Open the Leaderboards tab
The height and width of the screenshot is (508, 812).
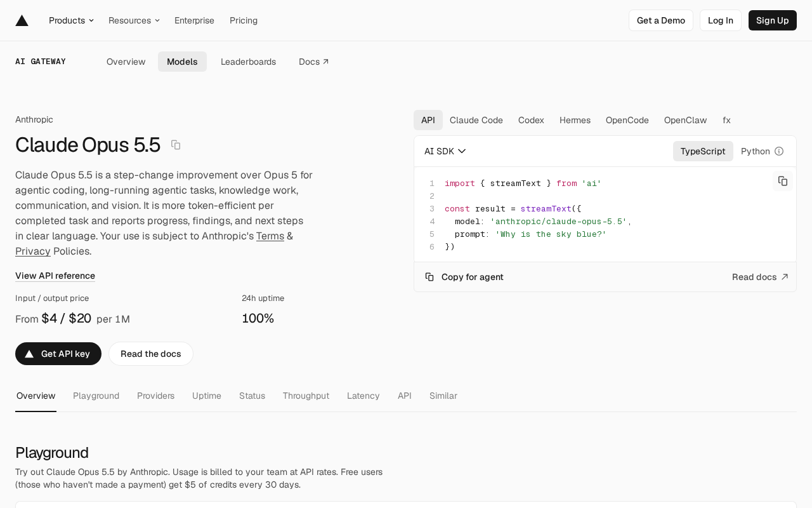point(248,62)
